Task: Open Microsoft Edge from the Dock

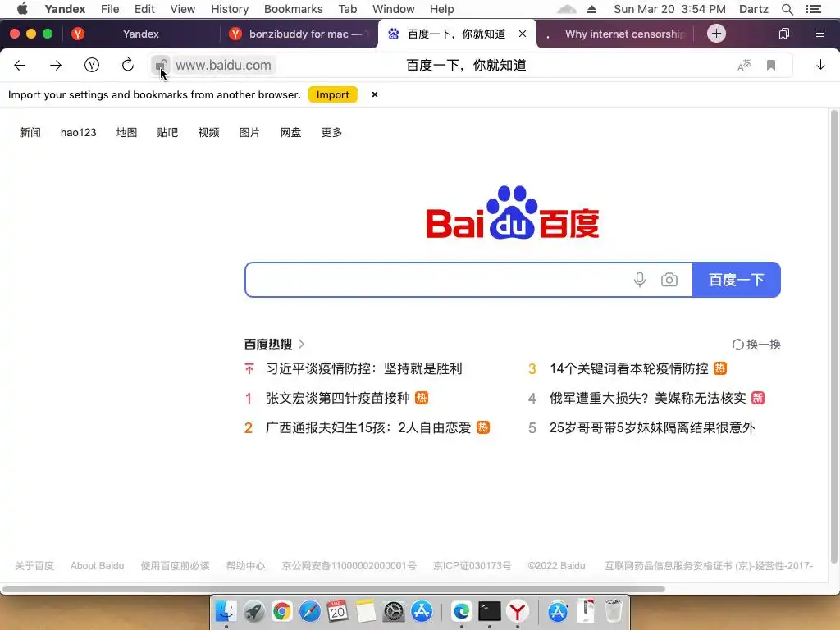Action: (x=461, y=611)
